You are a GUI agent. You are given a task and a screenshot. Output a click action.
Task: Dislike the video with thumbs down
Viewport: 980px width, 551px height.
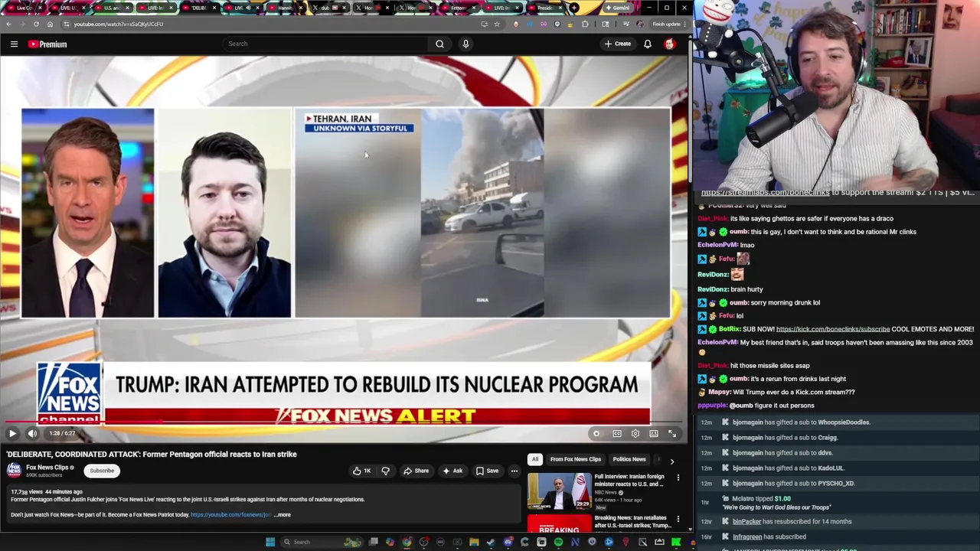click(x=385, y=471)
